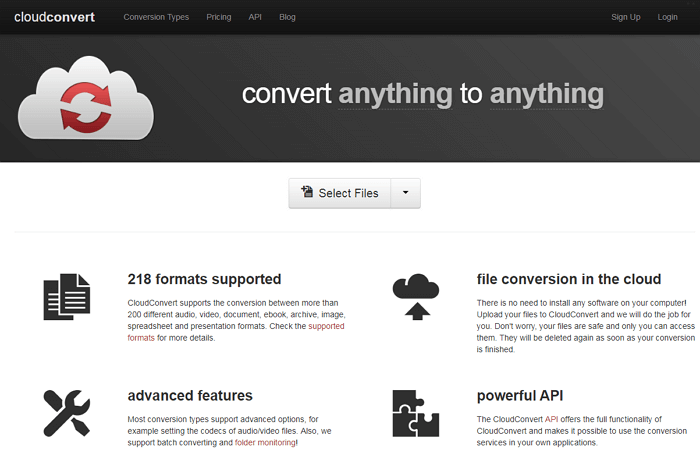Click the documents icon beside formats supported

(x=66, y=296)
